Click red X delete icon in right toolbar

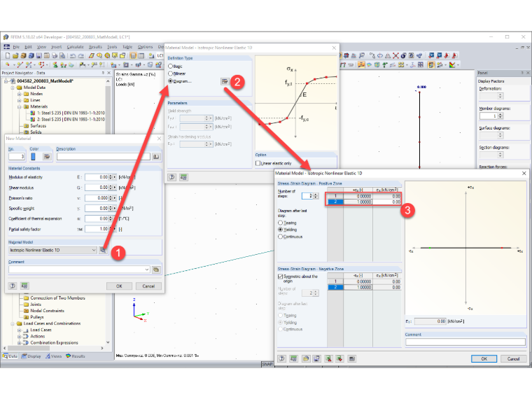[395, 55]
